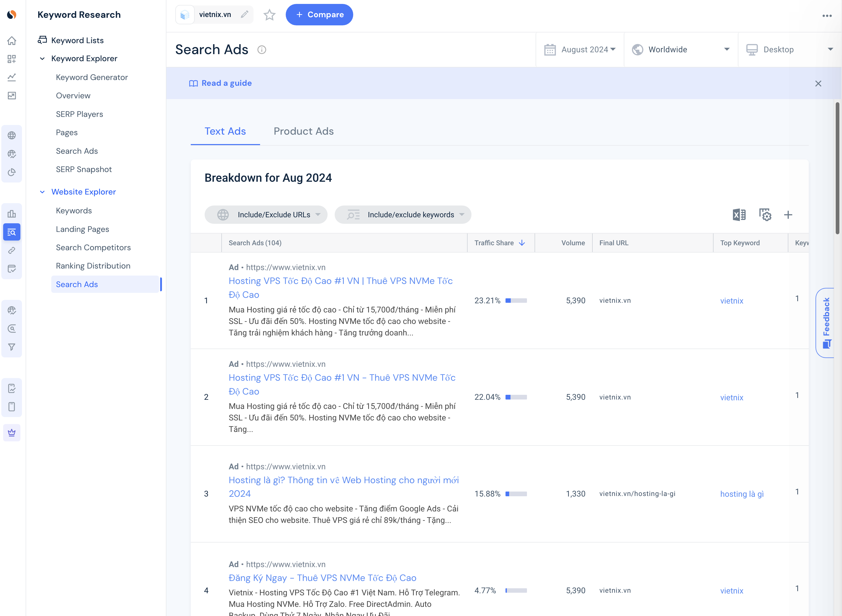Click the 22.04% traffic share value
Image resolution: width=842 pixels, height=616 pixels.
tap(487, 397)
